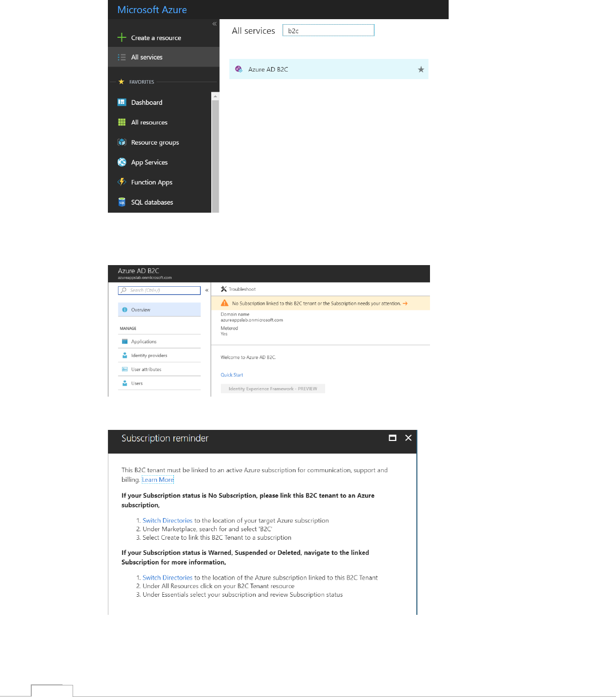Screen dimensions: 616x697
Task: Click Troubleshoot in the toolbar
Action: (242, 289)
